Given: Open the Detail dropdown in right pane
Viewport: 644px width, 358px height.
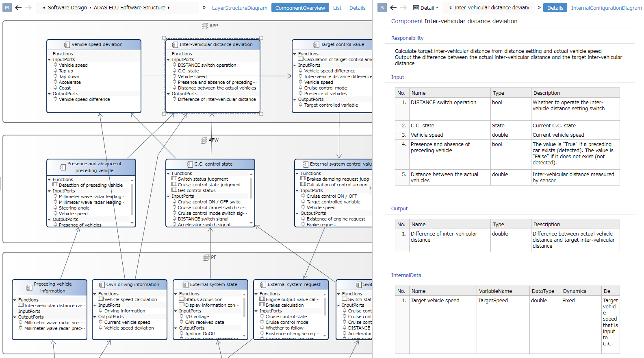Looking at the screenshot, I should [x=437, y=8].
